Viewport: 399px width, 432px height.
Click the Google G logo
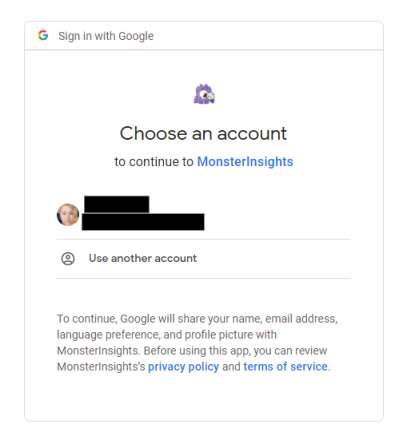pyautogui.click(x=43, y=35)
